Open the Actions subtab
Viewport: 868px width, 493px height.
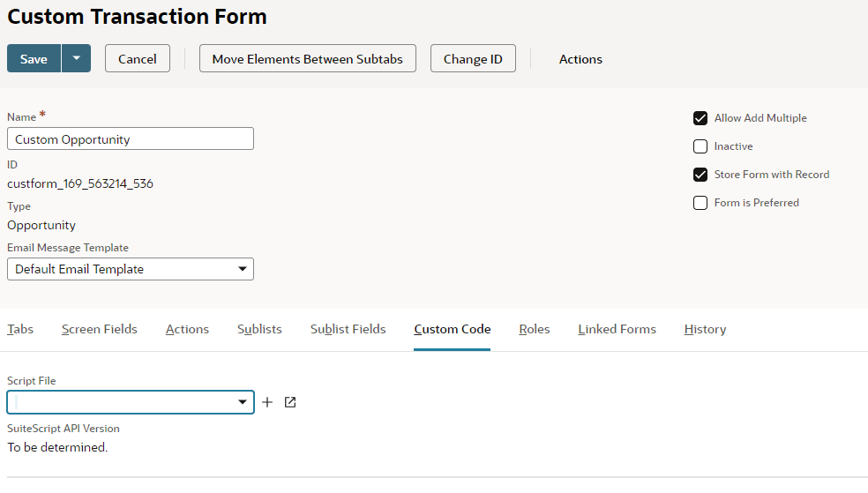[187, 329]
